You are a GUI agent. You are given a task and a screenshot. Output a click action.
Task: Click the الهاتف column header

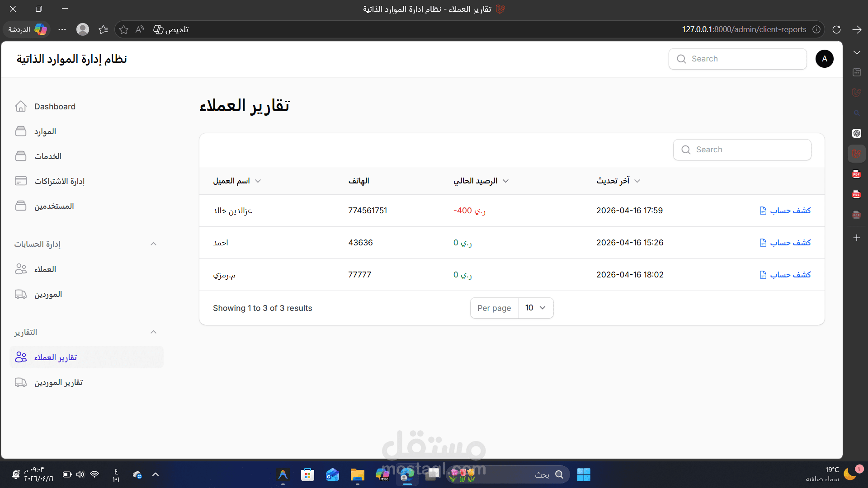[359, 181]
